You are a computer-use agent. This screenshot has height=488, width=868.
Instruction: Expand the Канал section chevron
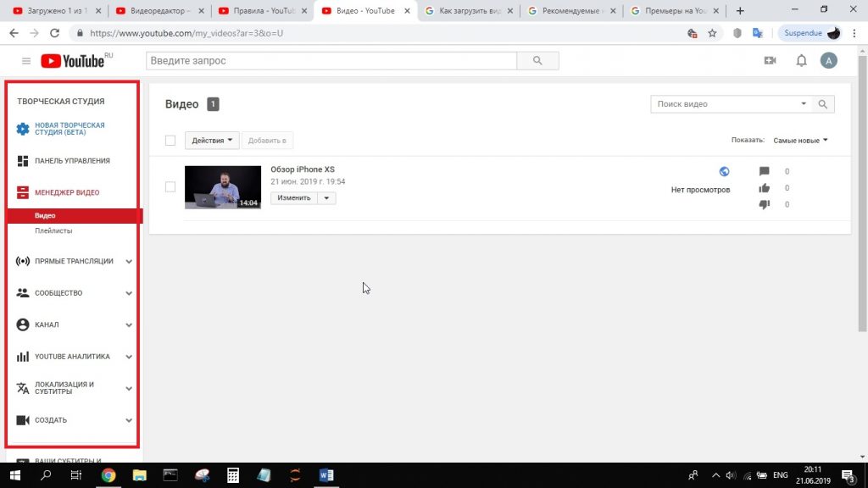click(x=129, y=324)
